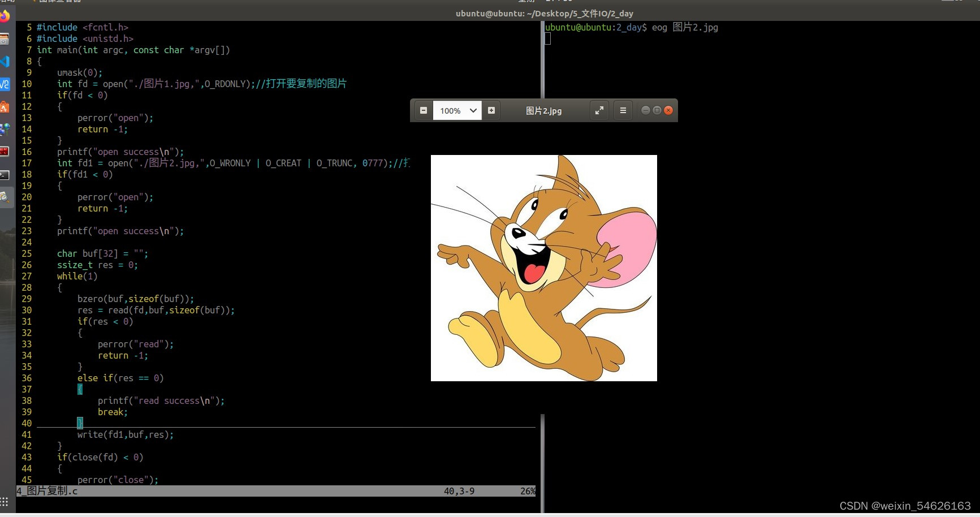Click the highlighted opening brace on line 37
Screen dimensions: 980x517
(80, 389)
